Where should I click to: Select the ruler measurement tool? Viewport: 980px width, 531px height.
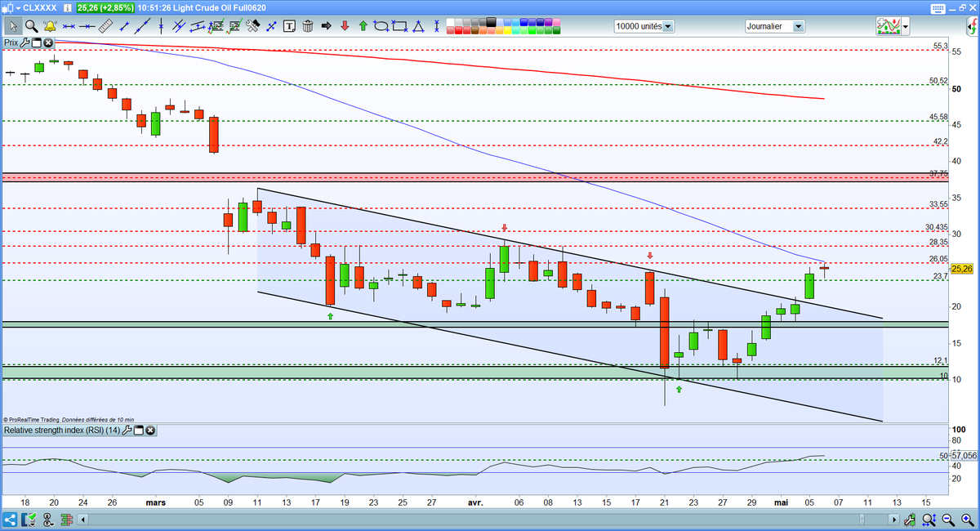(106, 26)
